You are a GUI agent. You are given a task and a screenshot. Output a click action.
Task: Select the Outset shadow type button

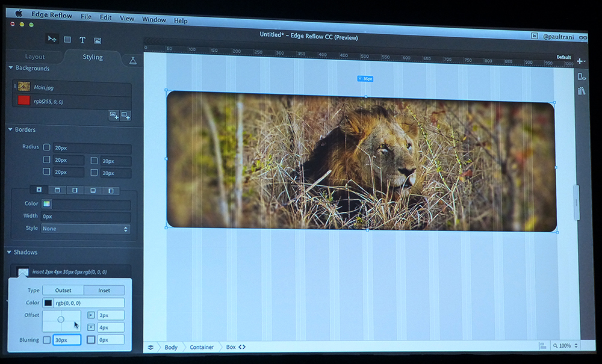pyautogui.click(x=63, y=290)
